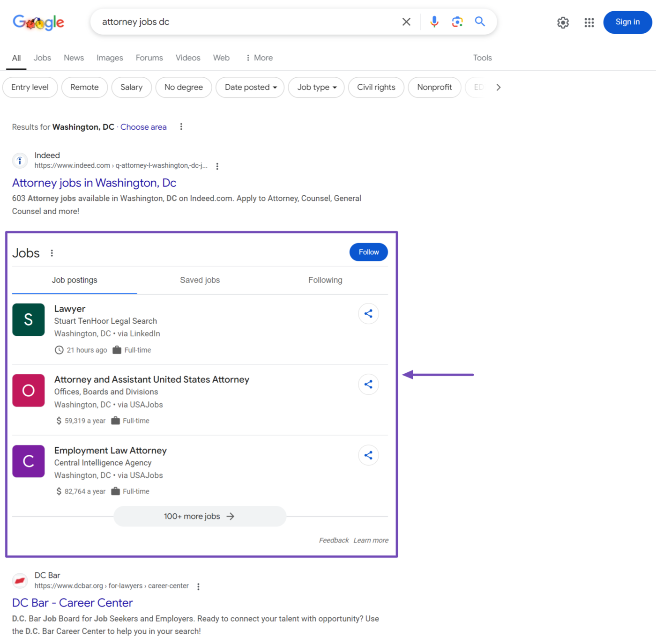Image resolution: width=656 pixels, height=644 pixels.
Task: Click the Follow button in Jobs
Action: [369, 252]
